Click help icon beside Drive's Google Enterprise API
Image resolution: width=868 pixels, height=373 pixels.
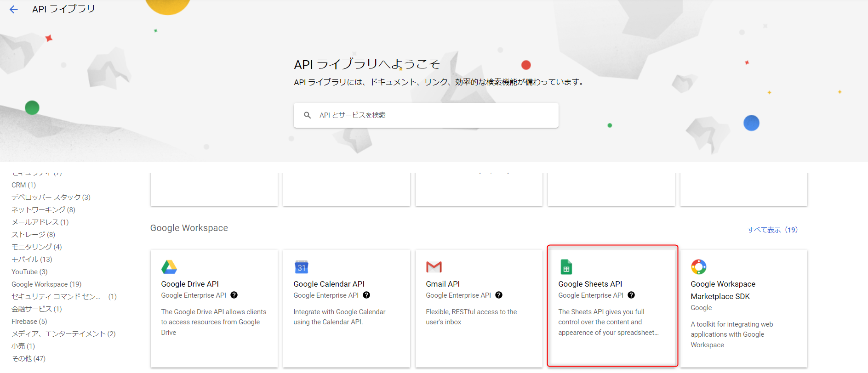[234, 295]
